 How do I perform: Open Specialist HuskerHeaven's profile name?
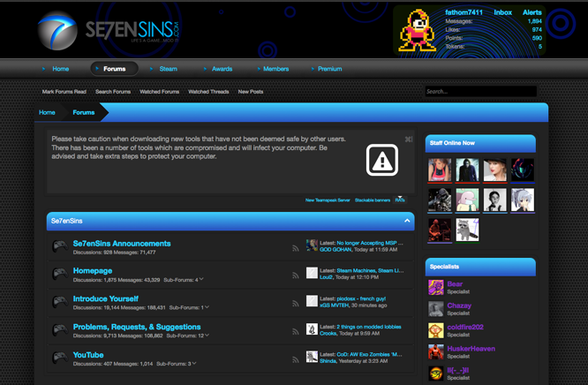tap(471, 349)
